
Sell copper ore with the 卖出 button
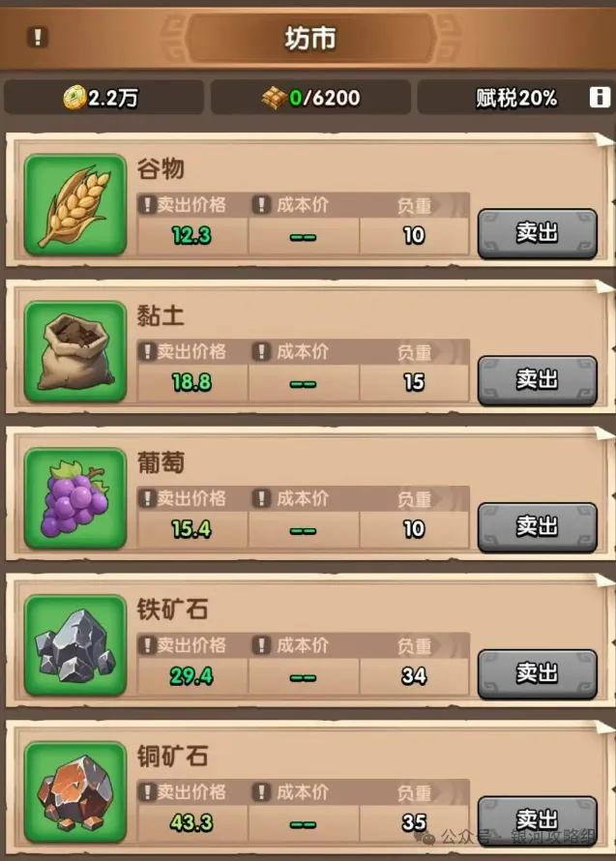click(537, 820)
